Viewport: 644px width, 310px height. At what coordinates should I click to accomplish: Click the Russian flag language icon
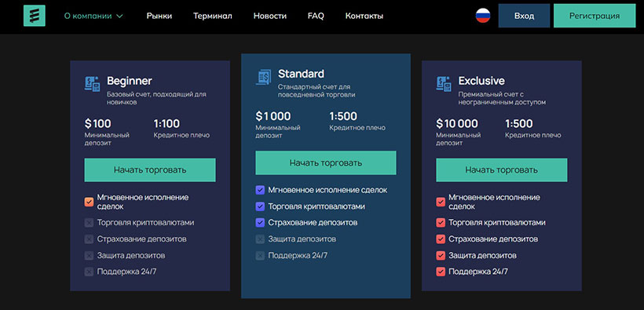[x=482, y=16]
